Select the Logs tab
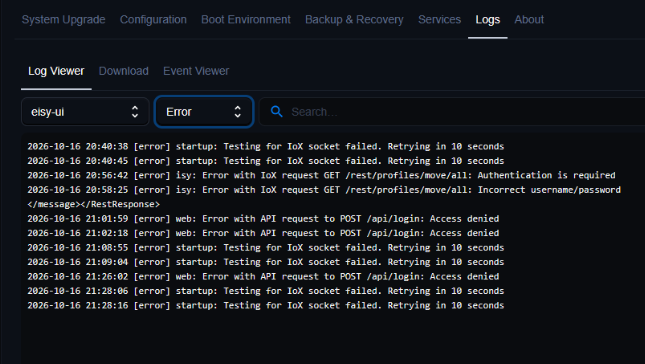Viewport: 645px width, 364px height. click(x=487, y=20)
